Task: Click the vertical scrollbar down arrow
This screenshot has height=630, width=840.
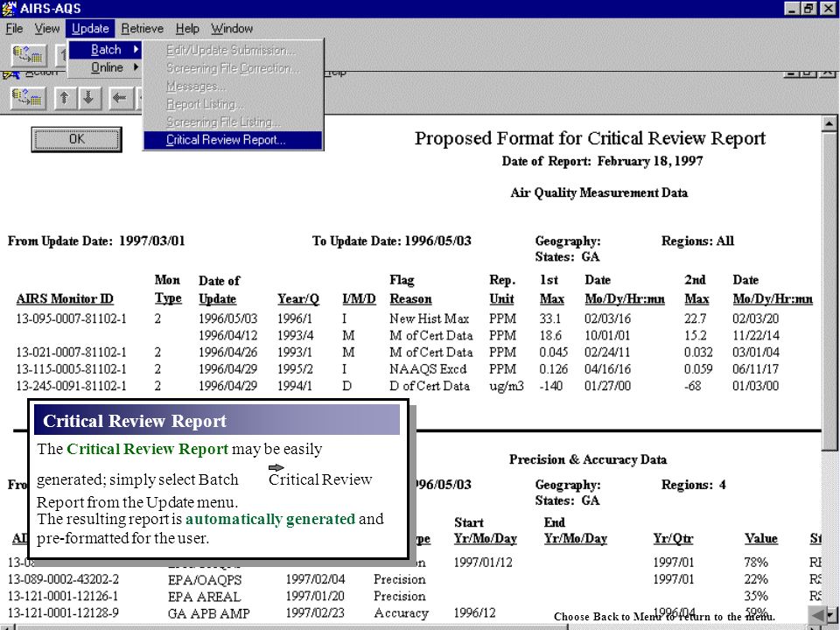Action: [x=832, y=615]
